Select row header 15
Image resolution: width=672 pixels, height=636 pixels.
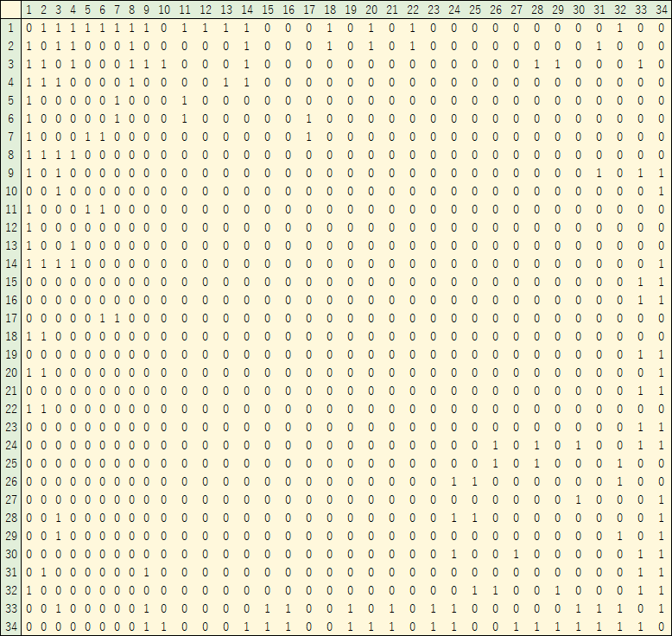10,283
